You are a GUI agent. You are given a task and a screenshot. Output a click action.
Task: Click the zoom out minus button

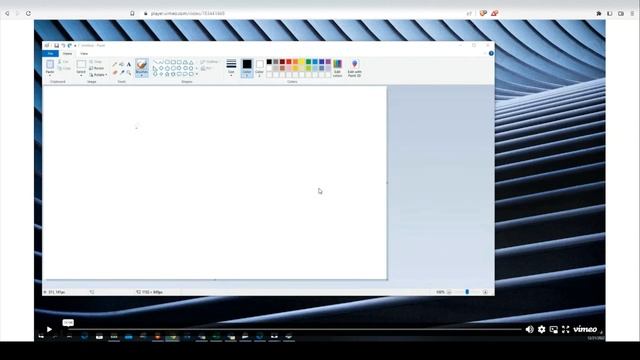coord(449,292)
